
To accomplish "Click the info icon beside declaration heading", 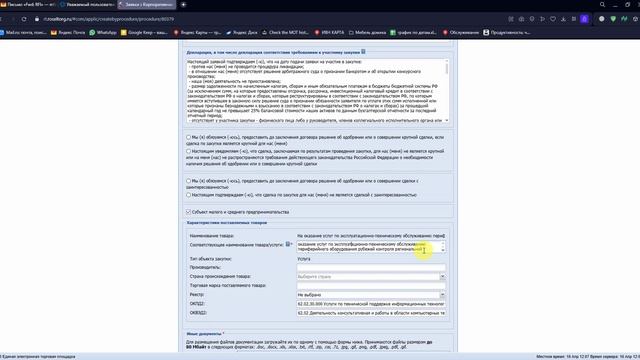I will [x=363, y=52].
